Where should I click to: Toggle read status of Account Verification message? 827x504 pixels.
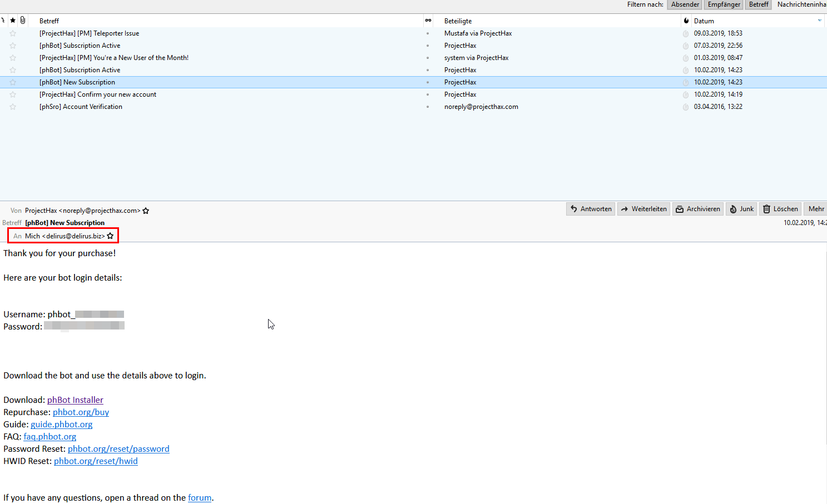point(428,107)
